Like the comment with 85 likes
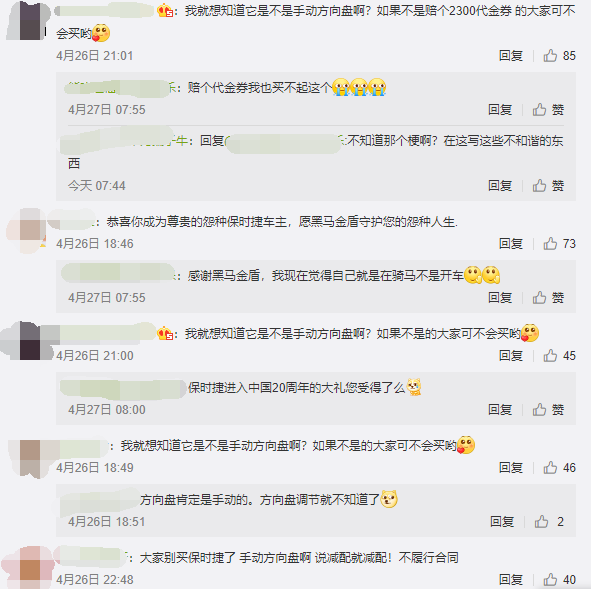Image resolution: width=591 pixels, height=589 pixels. pyautogui.click(x=550, y=56)
